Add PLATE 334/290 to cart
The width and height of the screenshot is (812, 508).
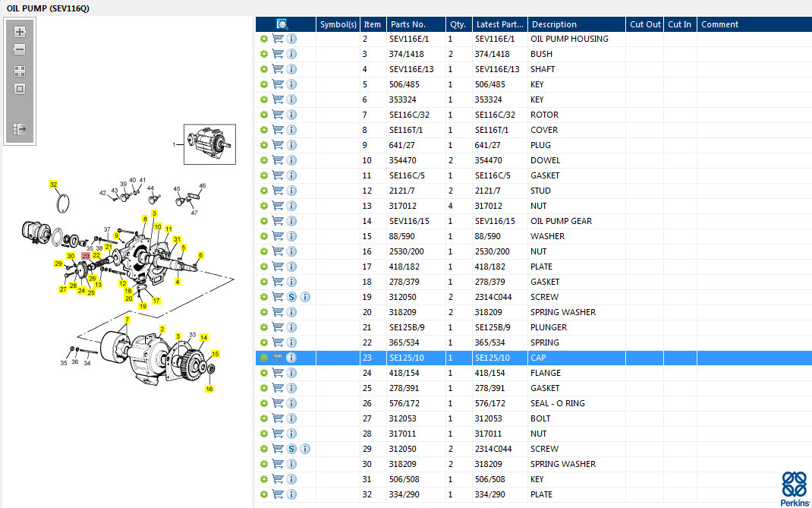(x=278, y=494)
